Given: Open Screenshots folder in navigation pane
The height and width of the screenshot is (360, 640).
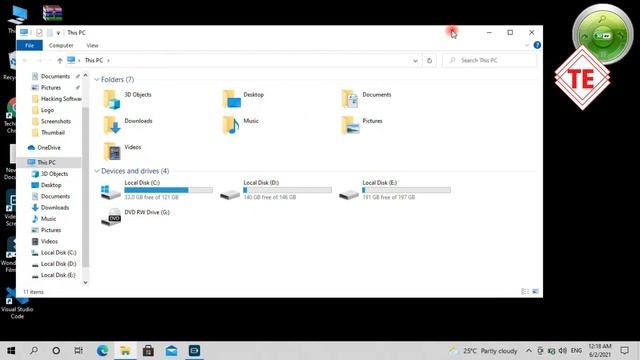Looking at the screenshot, I should click(56, 121).
